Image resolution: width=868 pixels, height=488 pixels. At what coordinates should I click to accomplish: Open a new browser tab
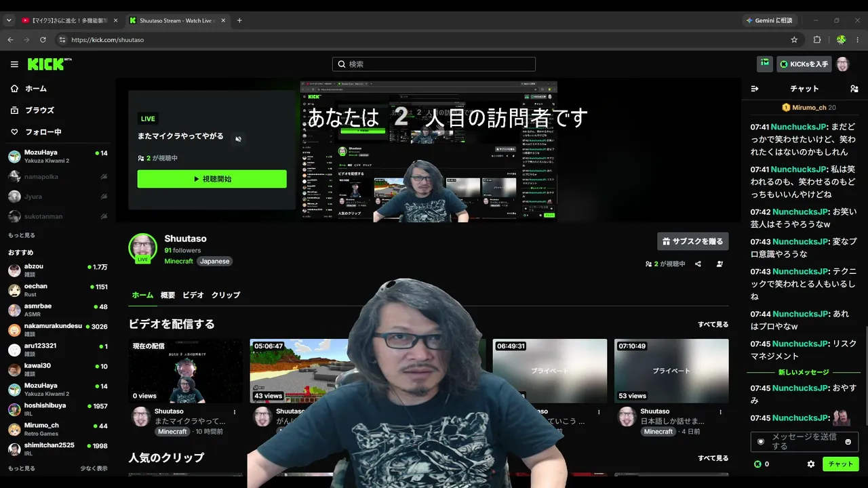click(239, 20)
